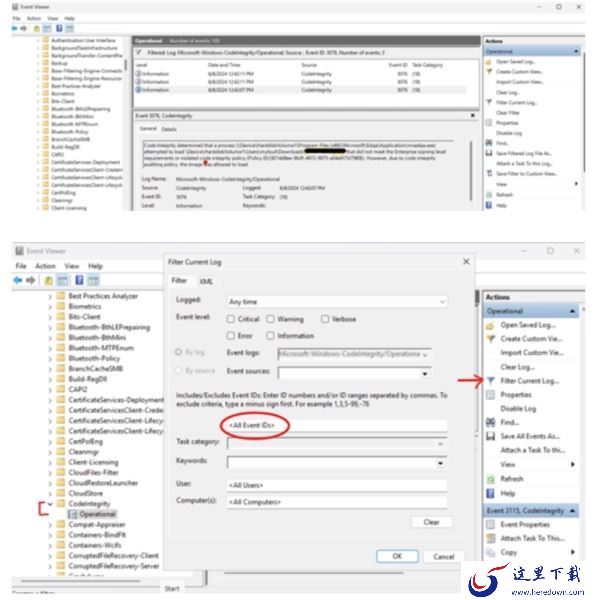Click the floppy icon of Save Filtered Log File As

pos(489,153)
